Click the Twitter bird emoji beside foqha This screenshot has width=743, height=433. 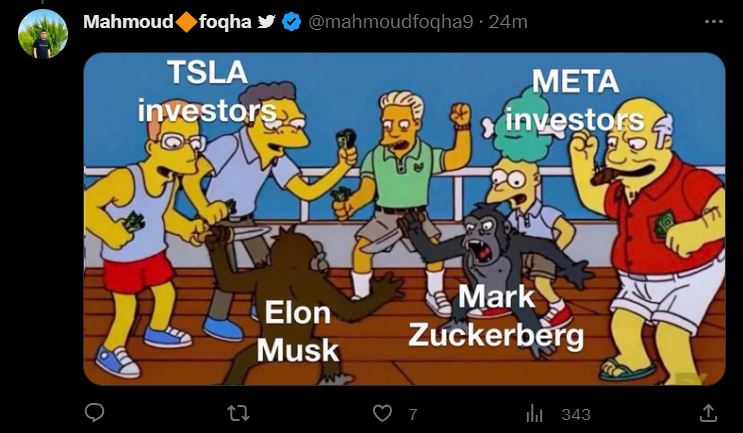[x=267, y=21]
